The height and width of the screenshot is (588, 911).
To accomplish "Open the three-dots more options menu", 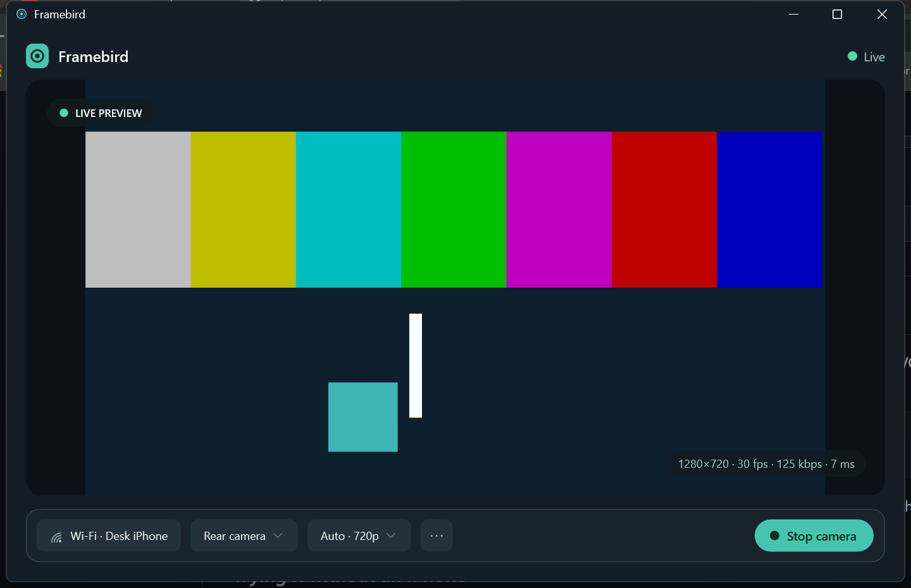I will [437, 536].
